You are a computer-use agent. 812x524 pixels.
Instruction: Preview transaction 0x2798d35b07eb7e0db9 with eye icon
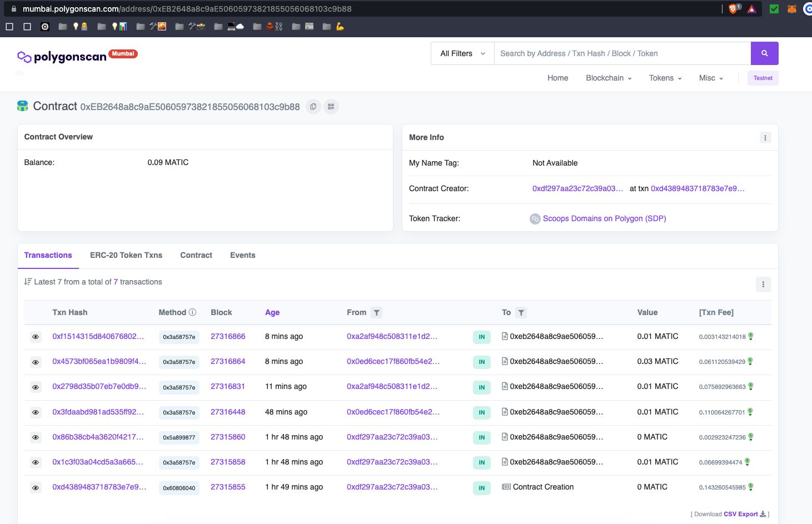click(36, 387)
